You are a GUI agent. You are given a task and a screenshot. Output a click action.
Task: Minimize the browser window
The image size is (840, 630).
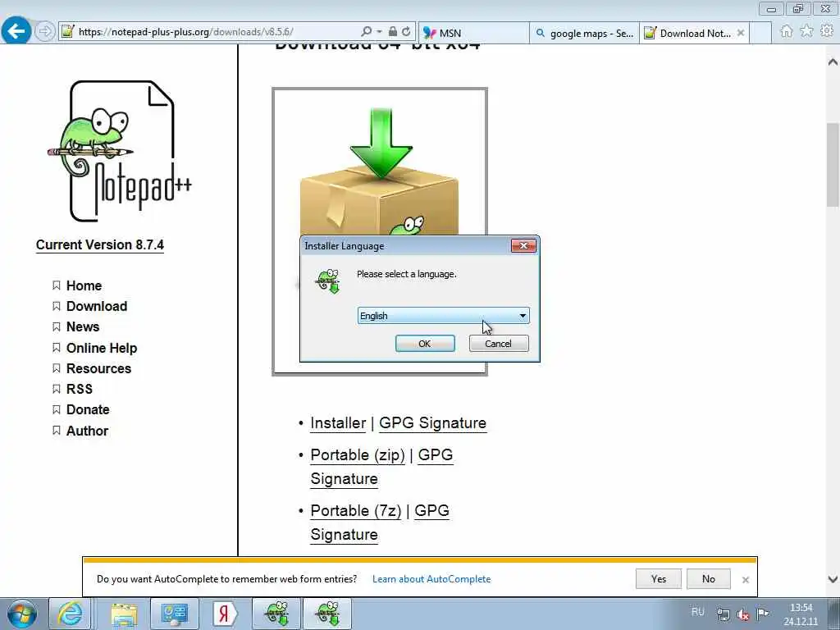coord(771,9)
